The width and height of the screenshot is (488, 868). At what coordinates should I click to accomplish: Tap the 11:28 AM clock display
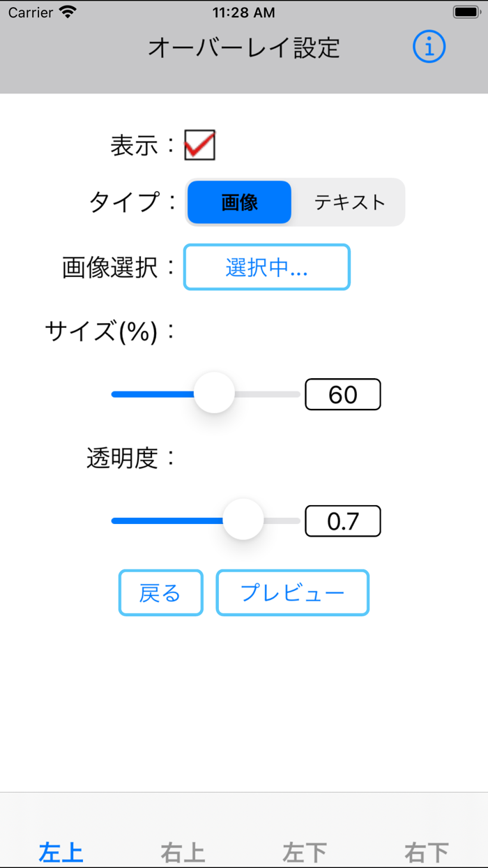click(x=244, y=12)
